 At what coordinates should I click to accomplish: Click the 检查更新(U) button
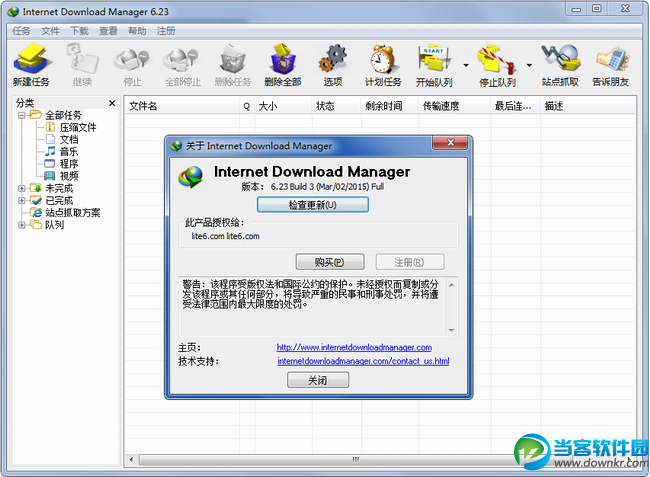coord(313,205)
